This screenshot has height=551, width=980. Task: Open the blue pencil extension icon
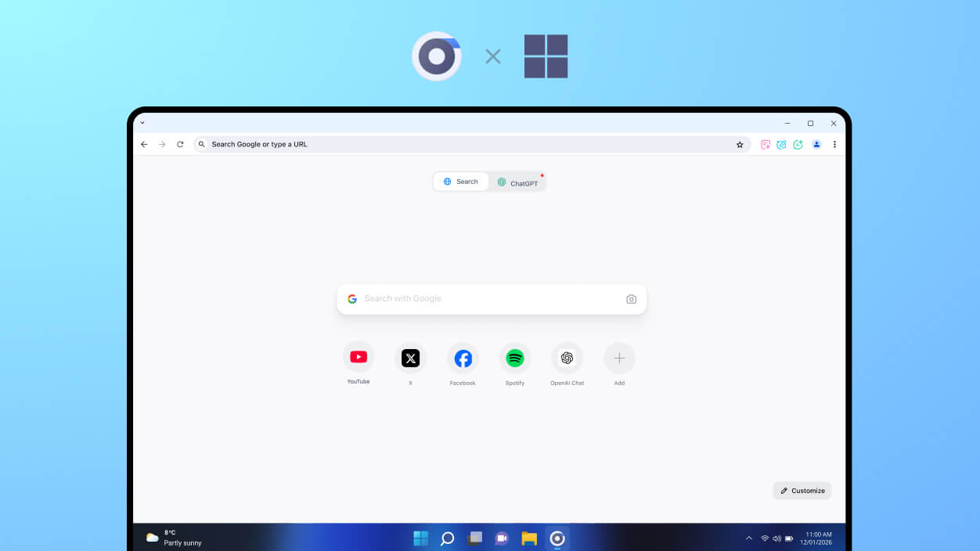(x=781, y=144)
